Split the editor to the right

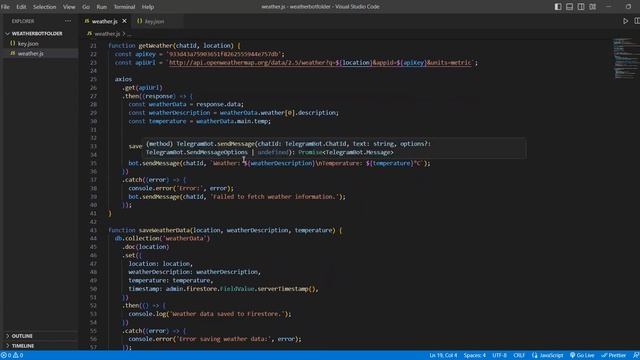click(637, 21)
